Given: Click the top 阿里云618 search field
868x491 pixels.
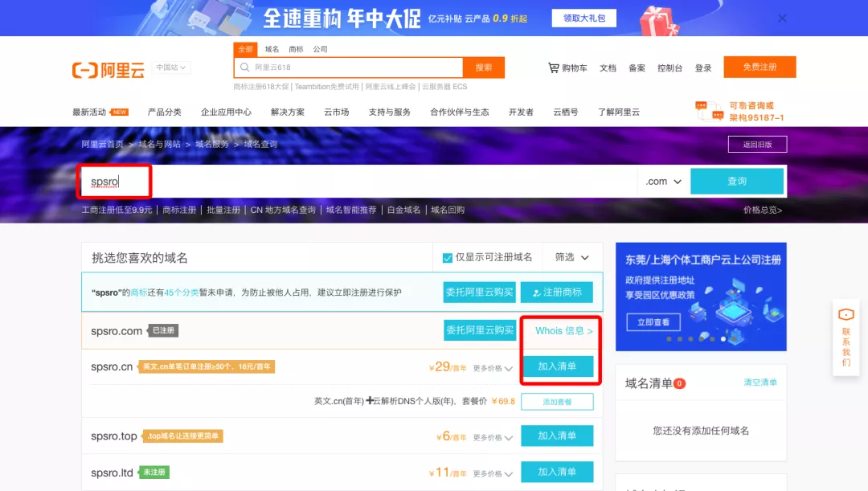Looking at the screenshot, I should (349, 68).
